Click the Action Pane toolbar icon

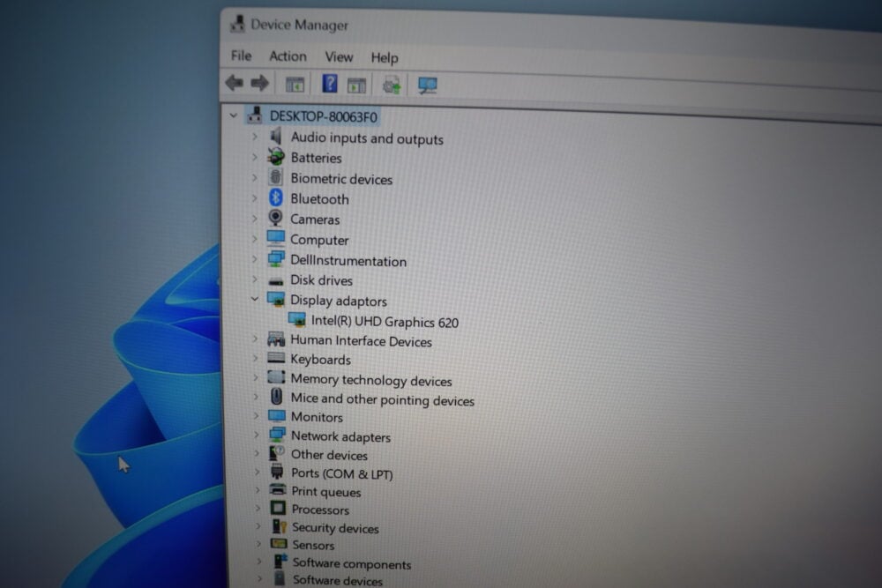click(356, 86)
